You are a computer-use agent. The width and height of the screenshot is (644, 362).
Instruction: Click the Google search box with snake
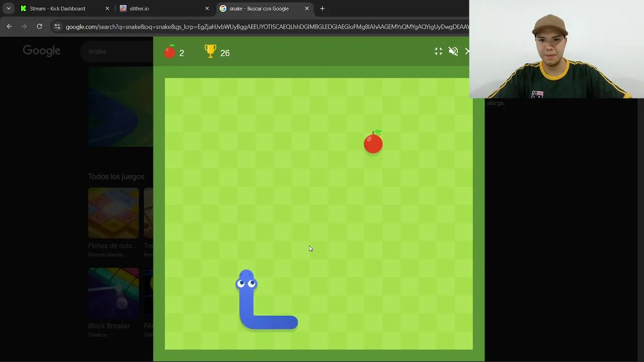click(117, 51)
